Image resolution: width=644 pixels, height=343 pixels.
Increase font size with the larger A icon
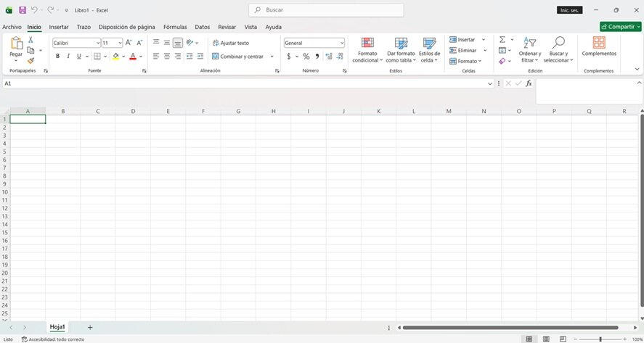click(x=129, y=43)
